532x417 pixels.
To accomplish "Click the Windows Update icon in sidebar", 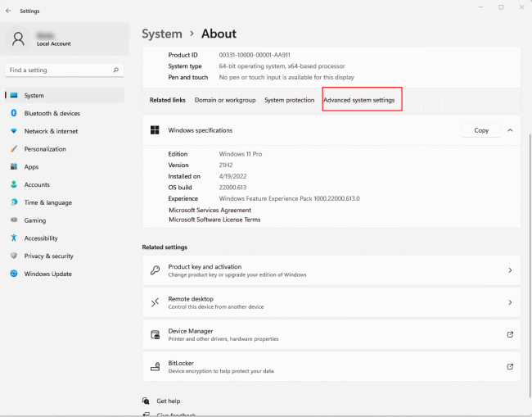I will (14, 274).
